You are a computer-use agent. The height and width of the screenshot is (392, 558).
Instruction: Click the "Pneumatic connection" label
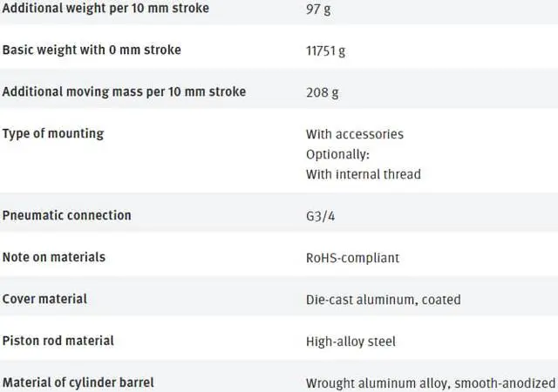coord(67,215)
